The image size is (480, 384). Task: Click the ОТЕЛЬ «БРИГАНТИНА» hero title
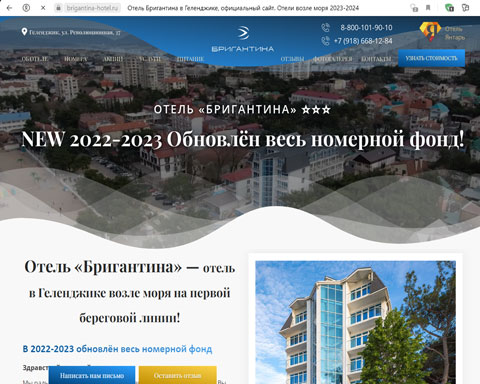(225, 109)
